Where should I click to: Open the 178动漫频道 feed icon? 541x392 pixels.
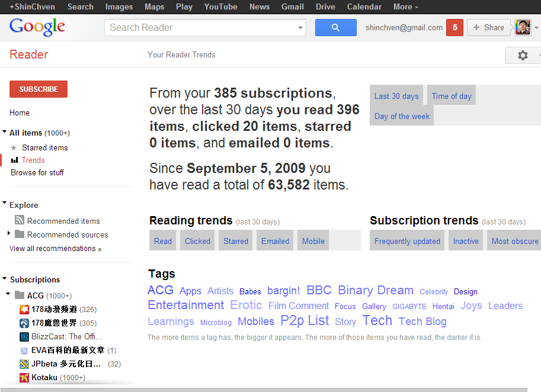[x=24, y=310]
